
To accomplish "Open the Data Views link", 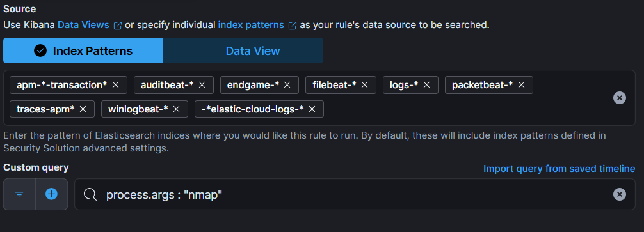I will [83, 25].
